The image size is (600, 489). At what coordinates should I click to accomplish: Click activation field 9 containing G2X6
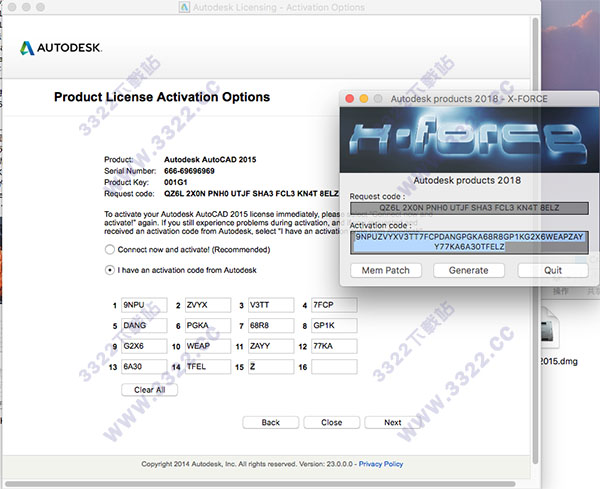tap(144, 346)
